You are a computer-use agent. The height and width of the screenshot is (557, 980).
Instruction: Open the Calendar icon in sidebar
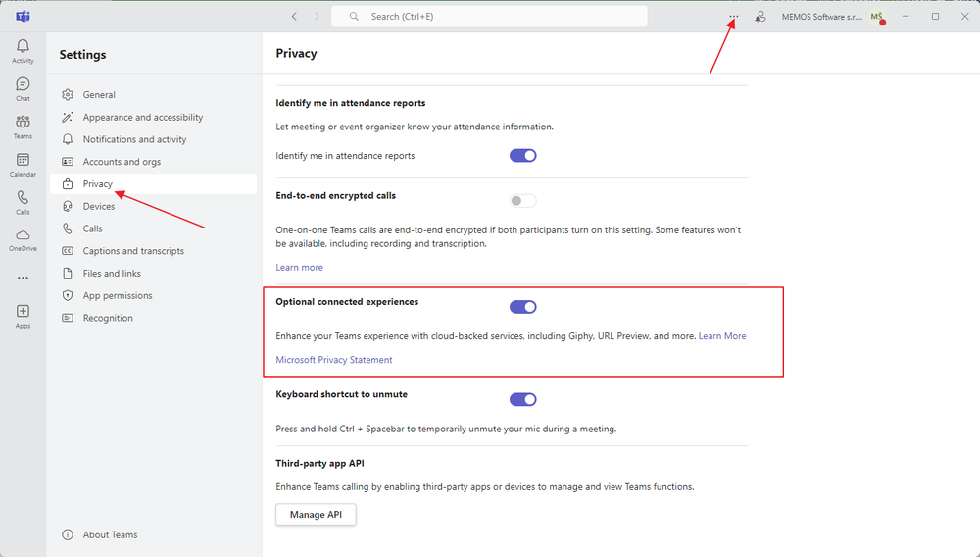coord(23,164)
